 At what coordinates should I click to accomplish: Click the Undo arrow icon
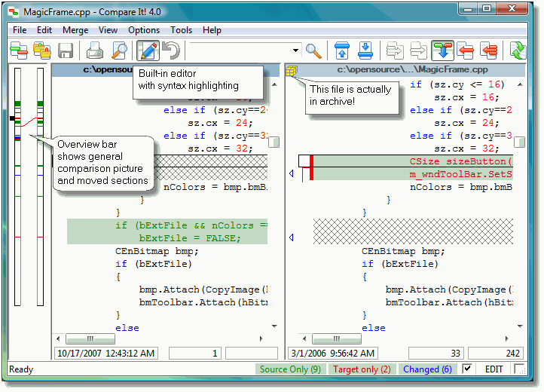click(171, 51)
